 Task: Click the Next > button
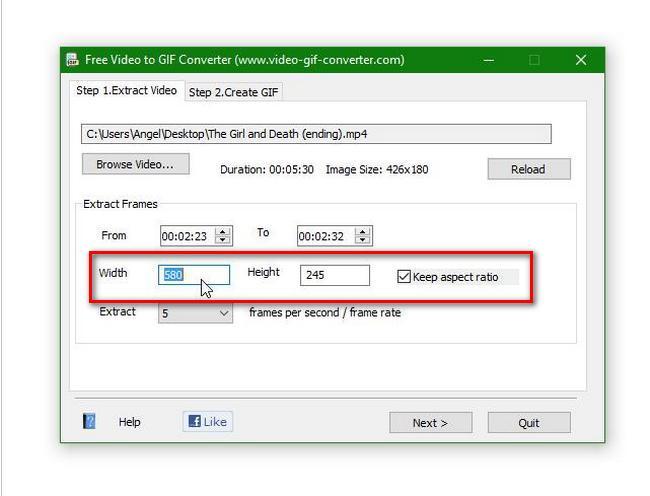(x=430, y=423)
